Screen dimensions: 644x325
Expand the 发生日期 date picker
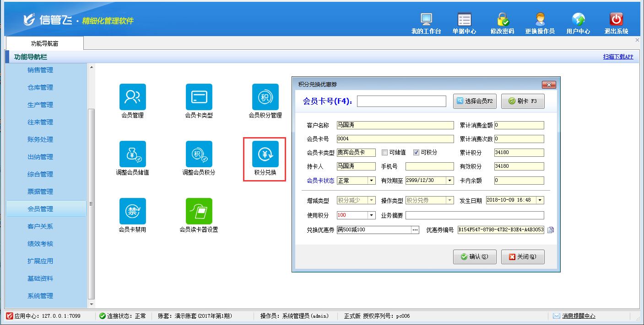click(x=540, y=200)
